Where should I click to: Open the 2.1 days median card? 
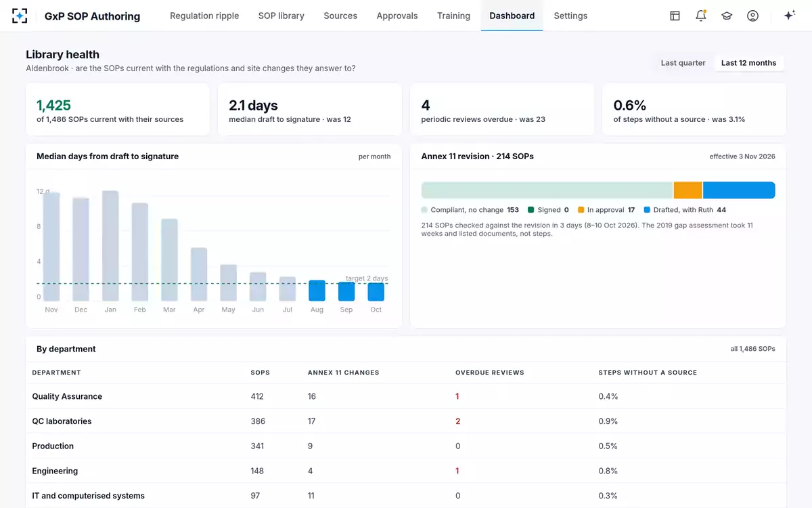[x=310, y=110]
